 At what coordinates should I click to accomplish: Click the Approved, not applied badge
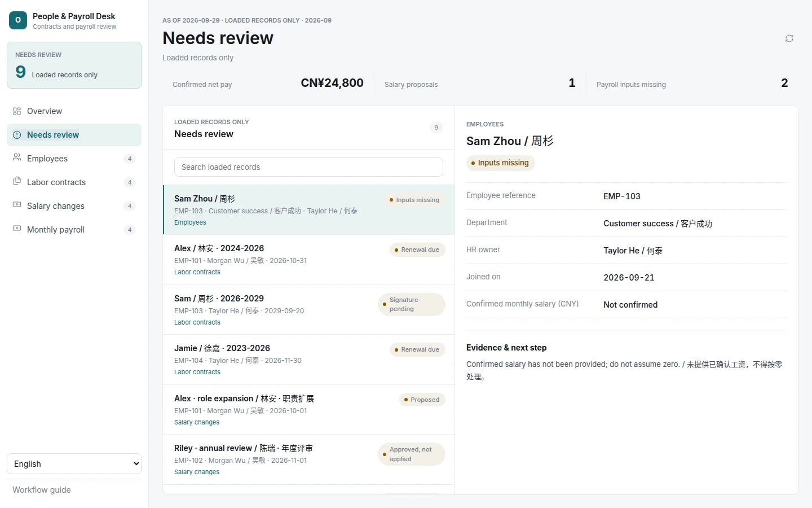[412, 454]
